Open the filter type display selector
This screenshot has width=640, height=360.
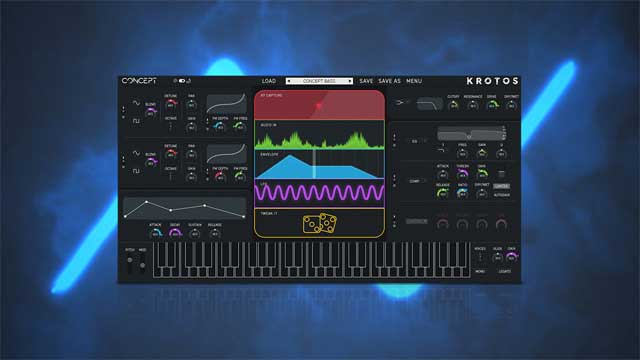tap(430, 104)
